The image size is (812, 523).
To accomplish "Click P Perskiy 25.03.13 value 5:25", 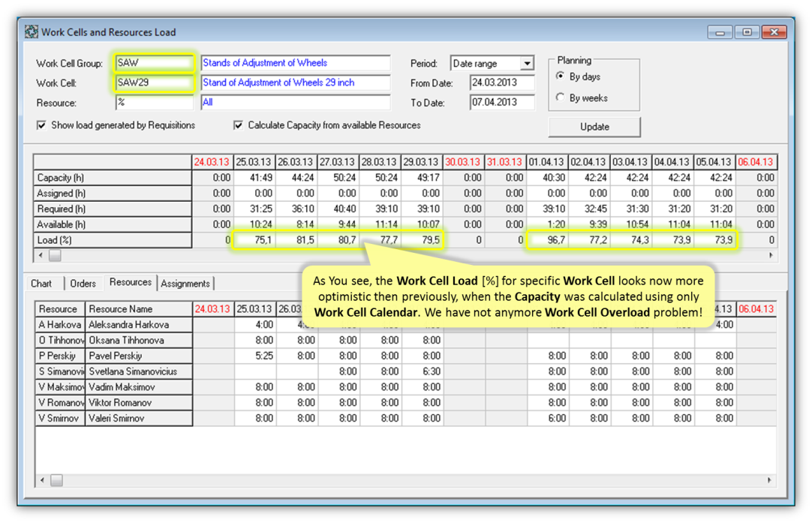I will (x=255, y=356).
